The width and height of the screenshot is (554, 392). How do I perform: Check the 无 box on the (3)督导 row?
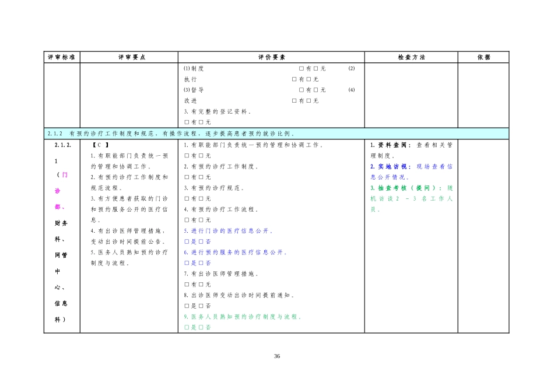pyautogui.click(x=316, y=90)
